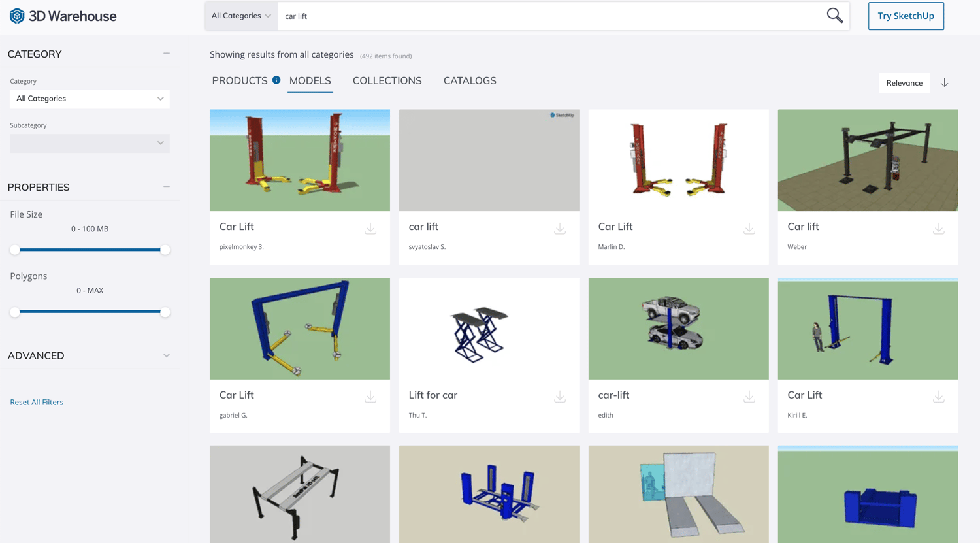The image size is (980, 543).
Task: Switch to the Catalogs tab
Action: 470,81
